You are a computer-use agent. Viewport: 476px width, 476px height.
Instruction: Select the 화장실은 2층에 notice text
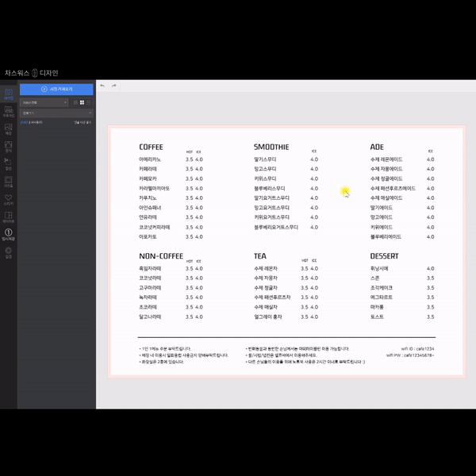[x=162, y=362]
